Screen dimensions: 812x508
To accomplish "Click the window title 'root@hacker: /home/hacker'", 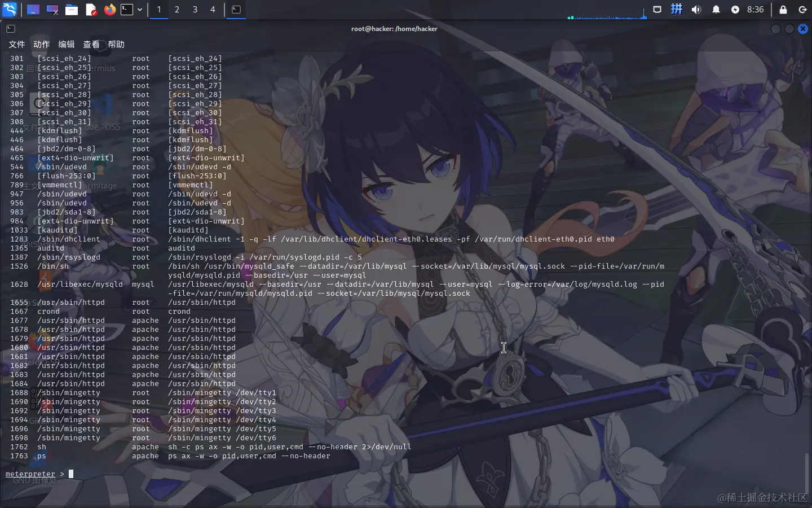I will [394, 29].
